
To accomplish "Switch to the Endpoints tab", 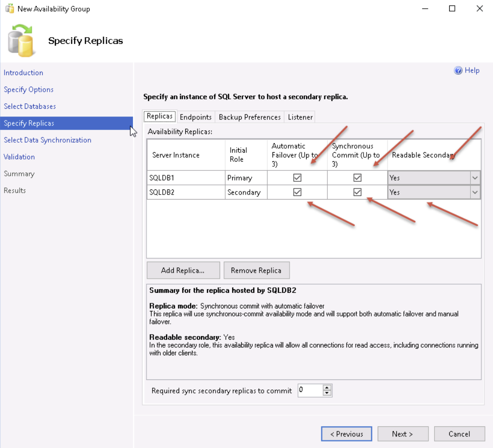I will click(195, 117).
